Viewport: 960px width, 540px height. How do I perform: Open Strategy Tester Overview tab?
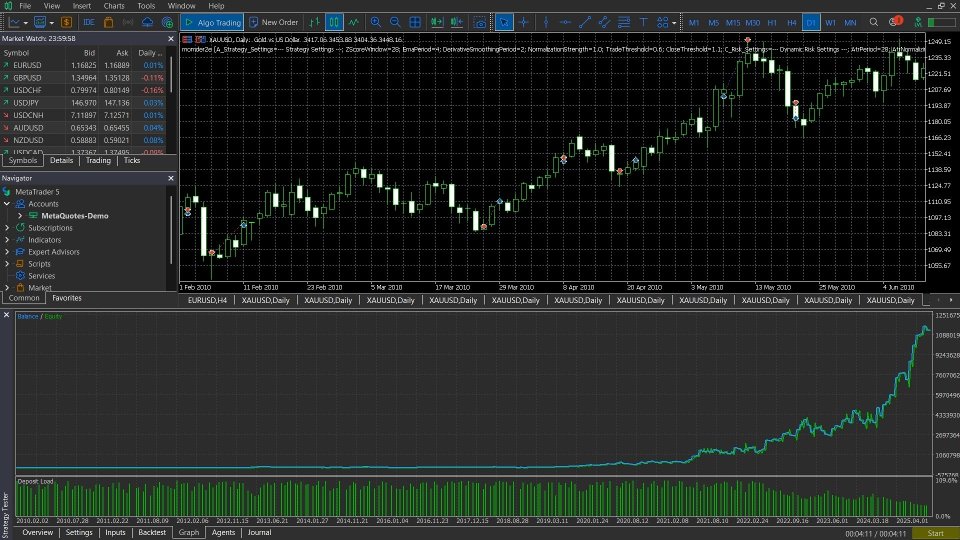(x=37, y=533)
